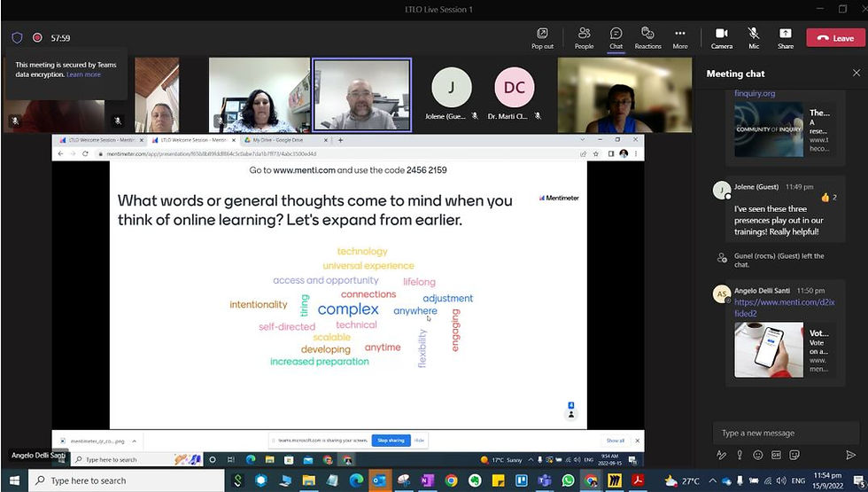The image size is (868, 492).
Task: Click the Learn more encryption link
Action: click(x=83, y=74)
